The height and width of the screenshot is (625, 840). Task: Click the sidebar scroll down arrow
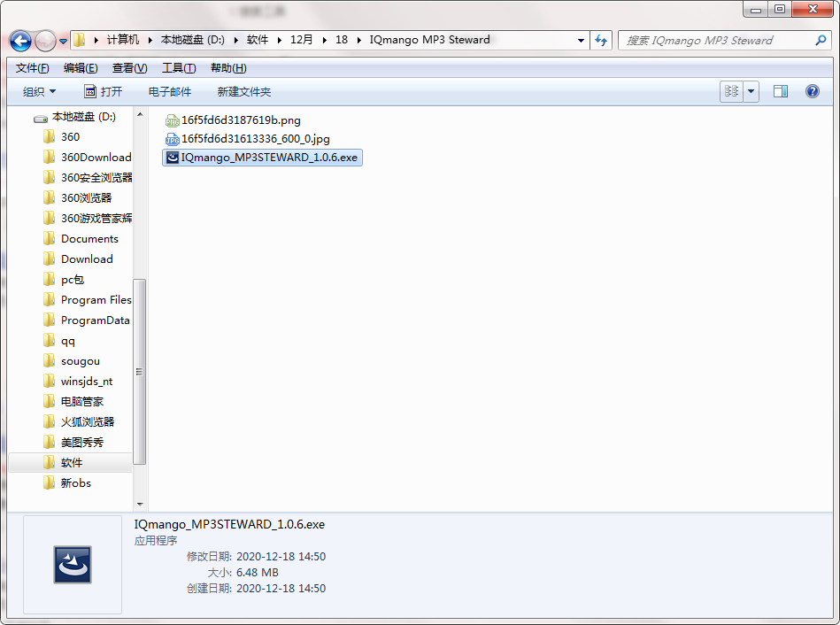pos(140,504)
